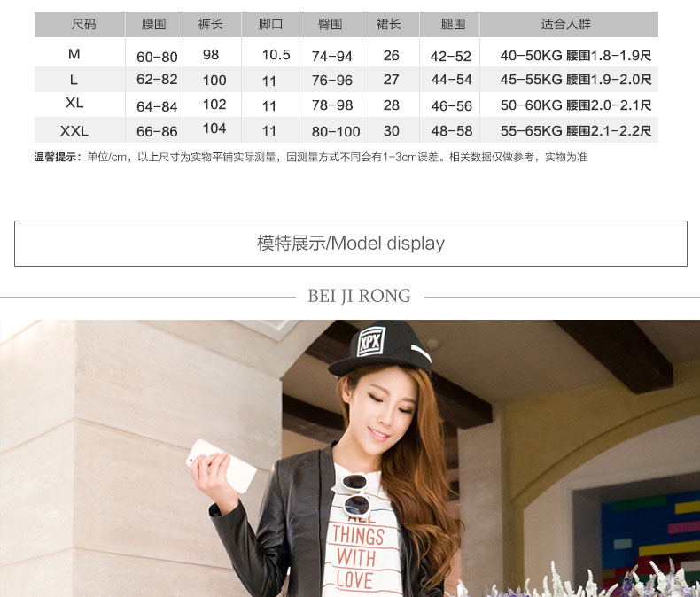Click skirt length value 30
The width and height of the screenshot is (700, 597).
[391, 131]
